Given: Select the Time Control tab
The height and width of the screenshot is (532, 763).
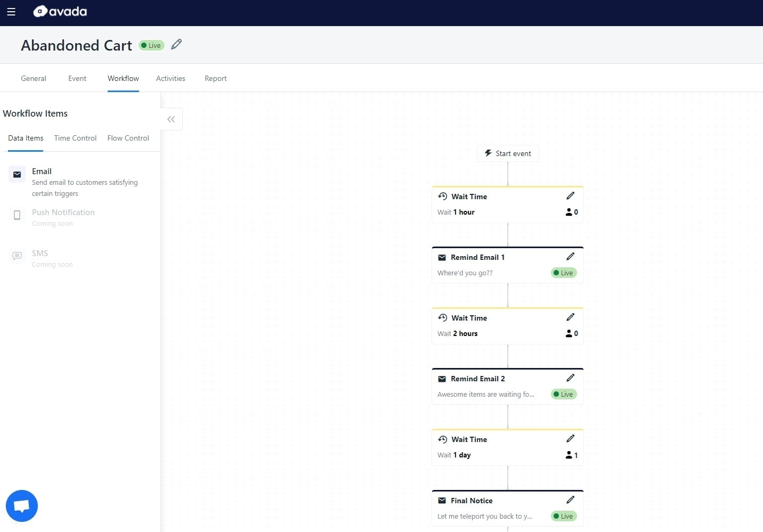Looking at the screenshot, I should [75, 138].
